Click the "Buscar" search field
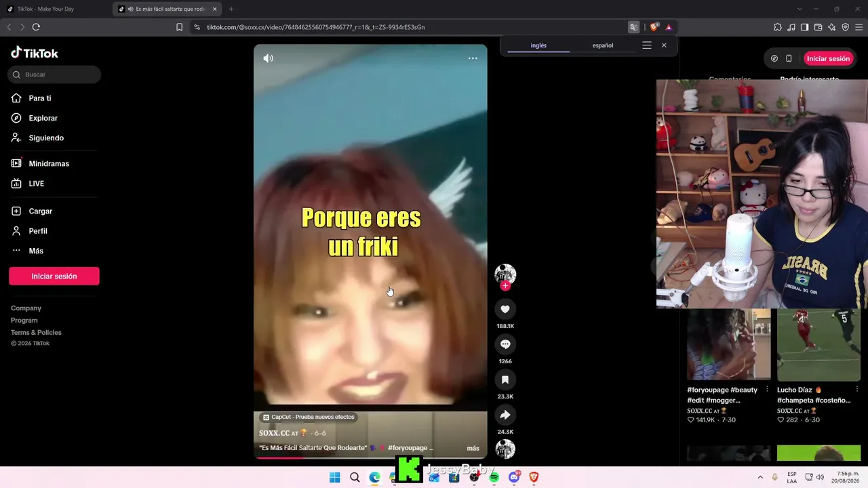Screen dimensions: 868x488 54,75
